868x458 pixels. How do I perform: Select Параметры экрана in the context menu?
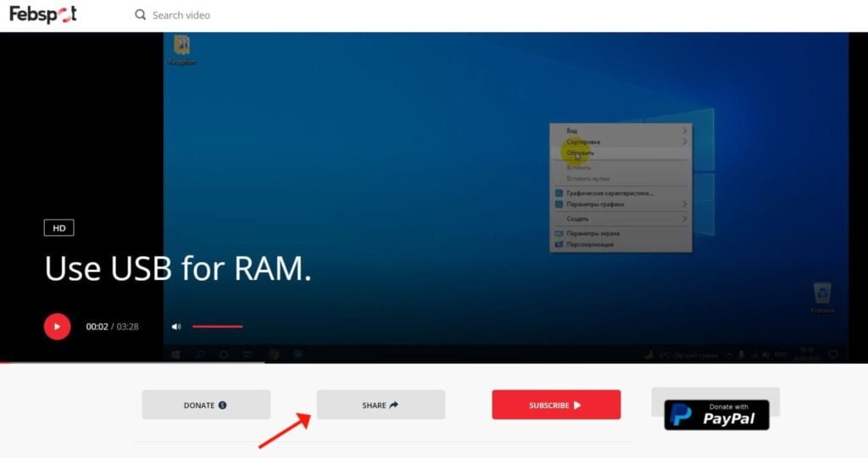pos(593,233)
